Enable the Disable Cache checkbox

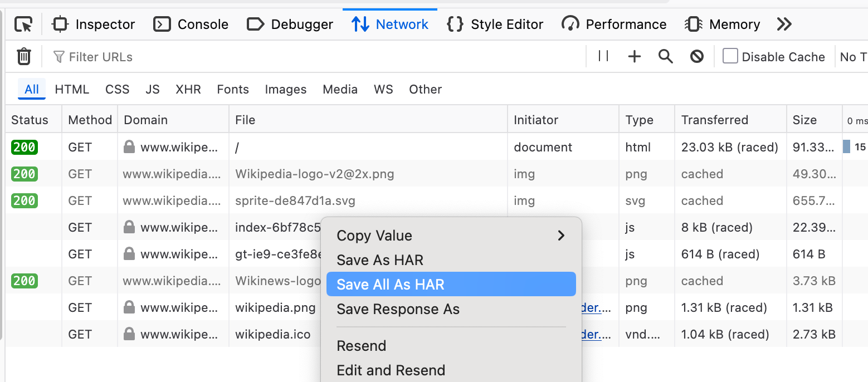coord(730,56)
